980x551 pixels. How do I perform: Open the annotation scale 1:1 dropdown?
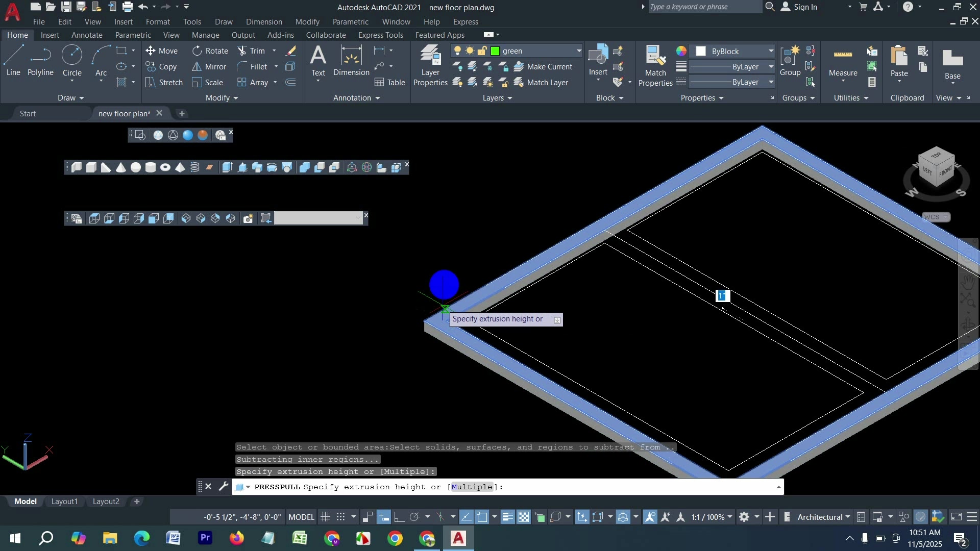(x=712, y=517)
